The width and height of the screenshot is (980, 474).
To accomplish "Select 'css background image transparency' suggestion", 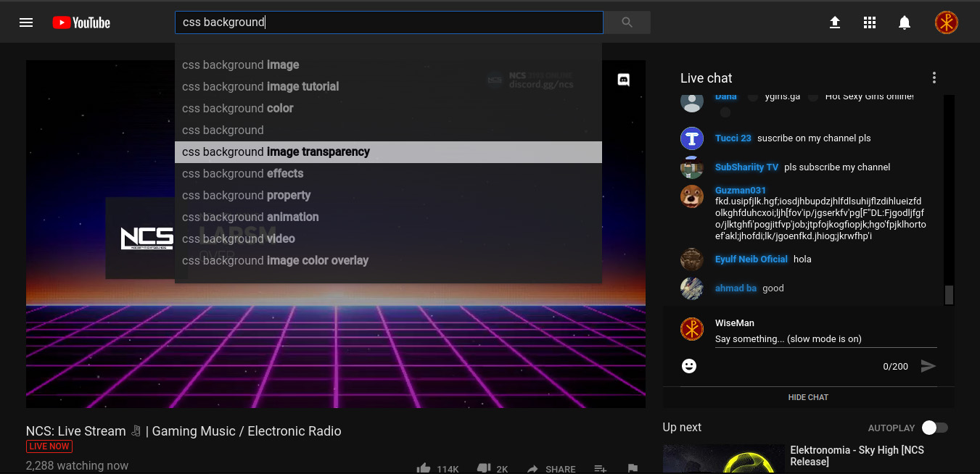I will 388,152.
